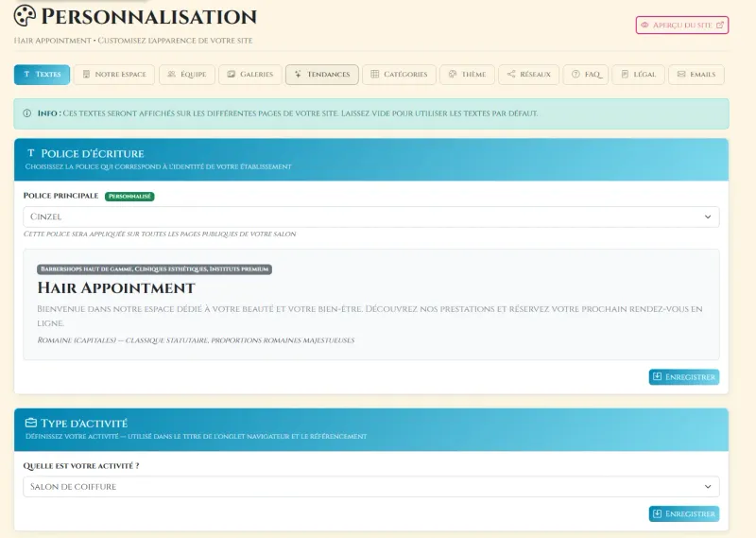Expand the Salon de coiffure activity dropdown
Screen dimensions: 756x538
371,486
